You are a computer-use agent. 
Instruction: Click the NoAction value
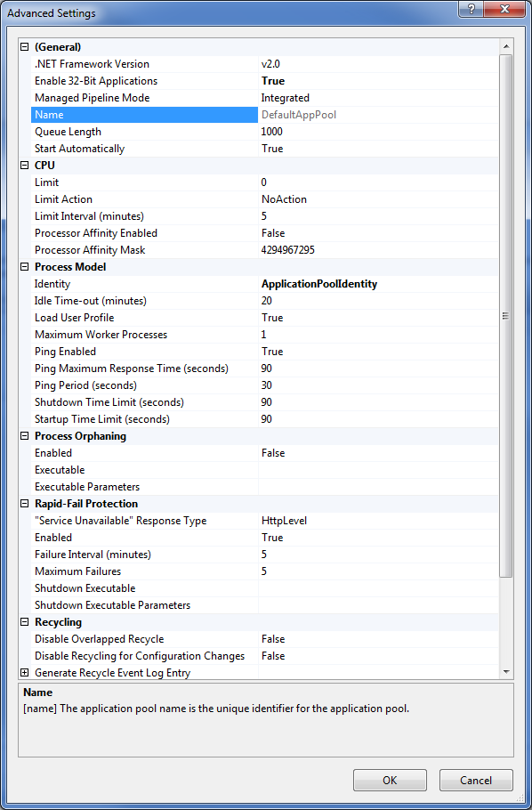tap(284, 199)
